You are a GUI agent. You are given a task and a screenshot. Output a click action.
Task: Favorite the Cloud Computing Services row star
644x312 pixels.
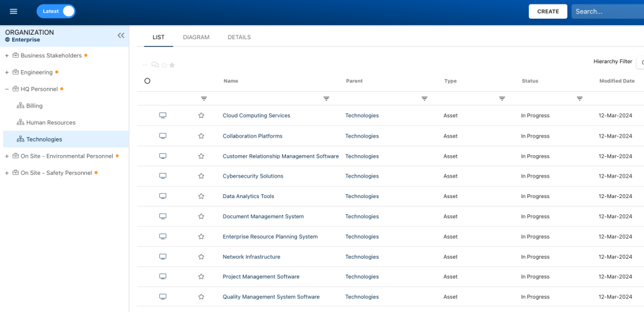pyautogui.click(x=201, y=116)
